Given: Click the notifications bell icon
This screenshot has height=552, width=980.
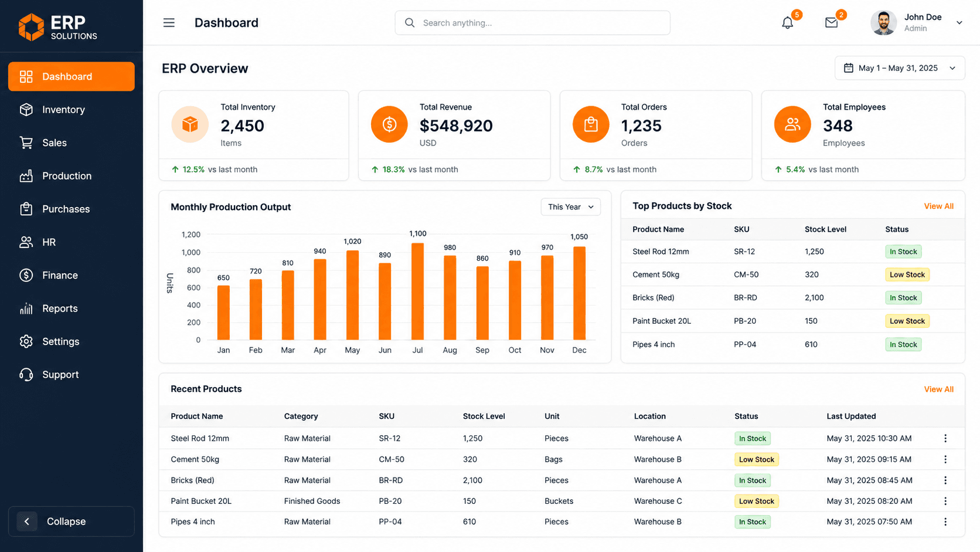Looking at the screenshot, I should click(787, 23).
